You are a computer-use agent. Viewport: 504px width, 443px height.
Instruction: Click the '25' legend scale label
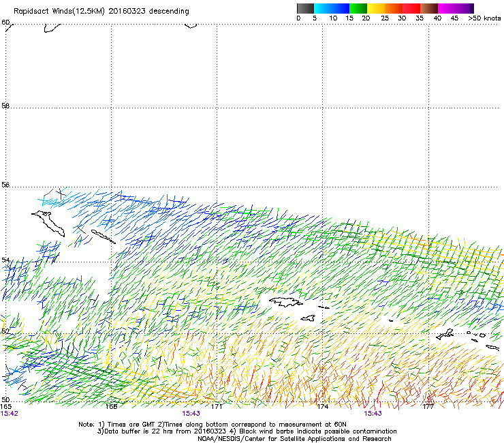point(385,18)
